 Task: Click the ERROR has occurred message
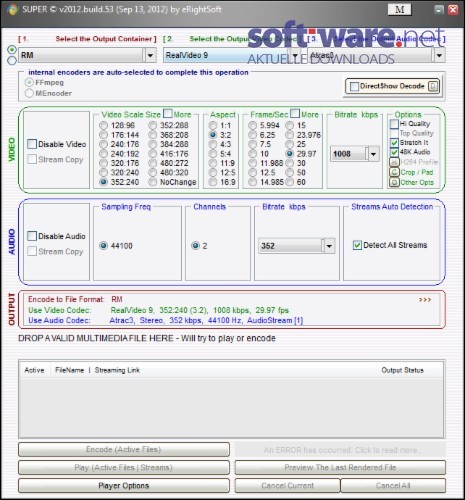tap(340, 450)
